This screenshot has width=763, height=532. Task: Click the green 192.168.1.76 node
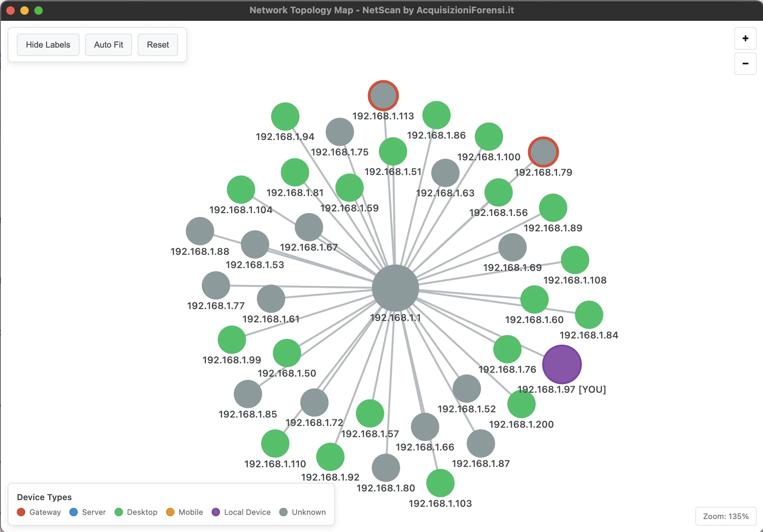(507, 349)
